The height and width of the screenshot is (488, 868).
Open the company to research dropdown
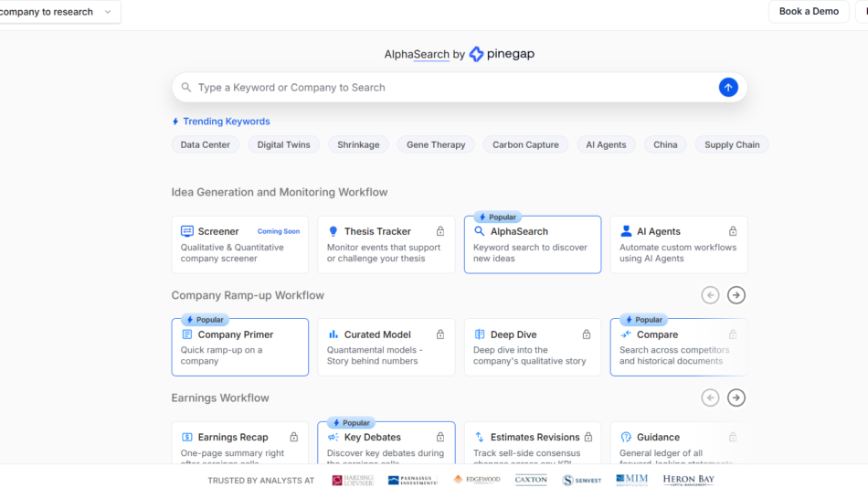pos(58,12)
